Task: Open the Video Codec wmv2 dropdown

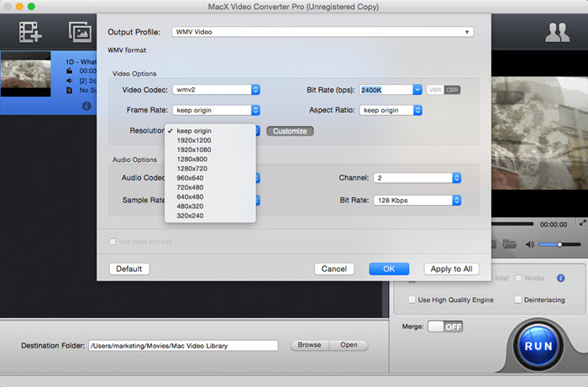Action: pyautogui.click(x=217, y=90)
